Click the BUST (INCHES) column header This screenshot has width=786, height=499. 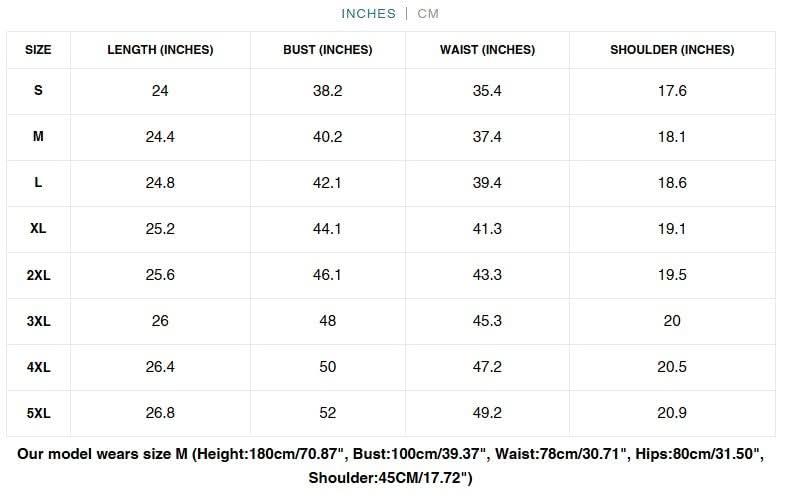point(328,50)
